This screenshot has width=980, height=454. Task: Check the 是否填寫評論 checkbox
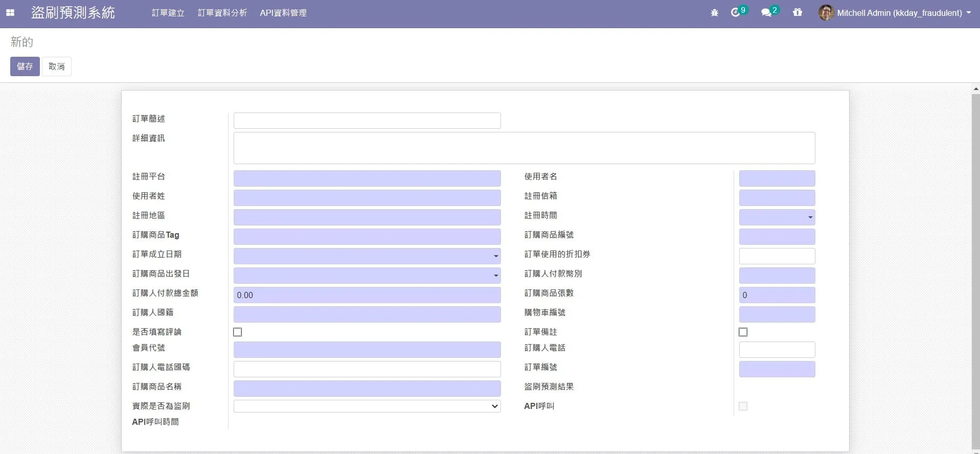click(238, 332)
